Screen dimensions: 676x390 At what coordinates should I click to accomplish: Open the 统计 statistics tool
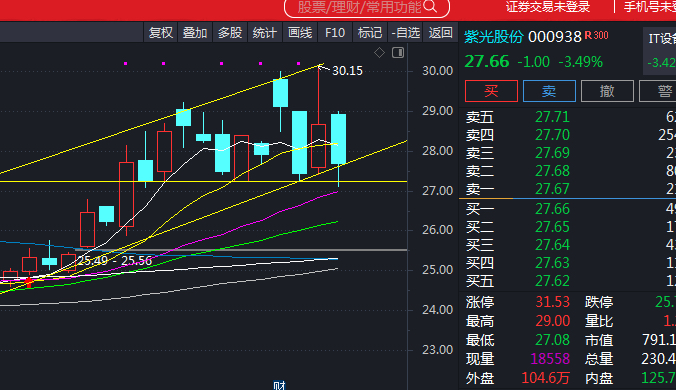click(265, 33)
